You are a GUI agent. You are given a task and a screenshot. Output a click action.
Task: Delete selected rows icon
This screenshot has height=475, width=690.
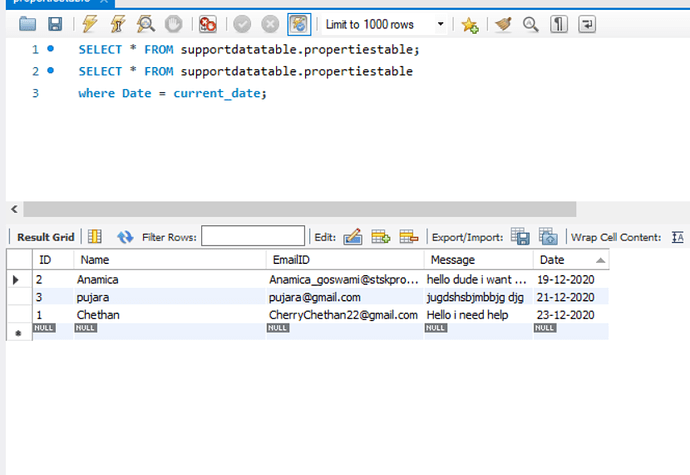tap(409, 236)
